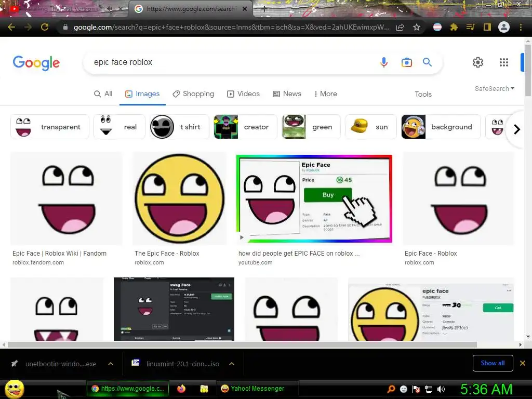Viewport: 532px width, 399px height.
Task: Open the dark swag Face thumbnail
Action: click(x=174, y=309)
